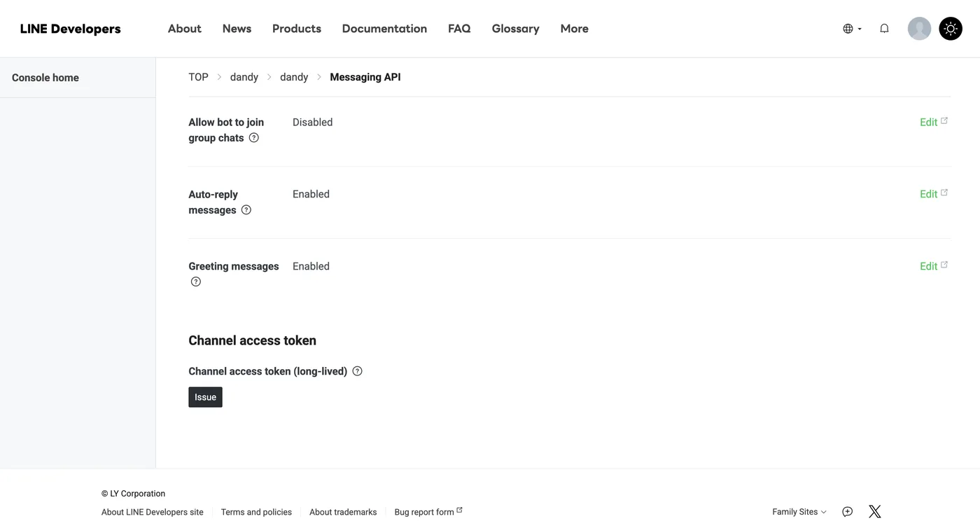The height and width of the screenshot is (528, 980).
Task: Edit the Greeting messages setting
Action: (x=934, y=266)
